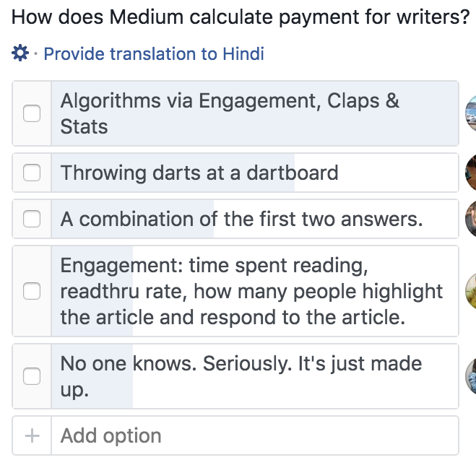Image resolution: width=476 pixels, height=460 pixels.
Task: Select the combination of first two answers checkbox
Action: tap(32, 219)
